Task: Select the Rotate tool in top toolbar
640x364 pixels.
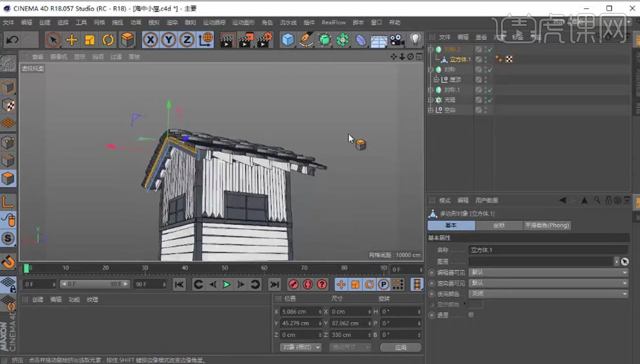Action: (x=108, y=40)
